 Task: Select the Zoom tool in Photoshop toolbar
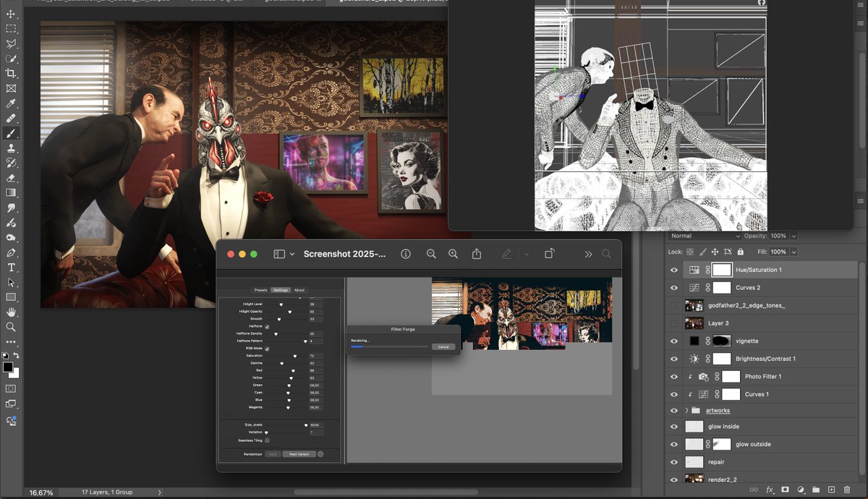pyautogui.click(x=11, y=326)
